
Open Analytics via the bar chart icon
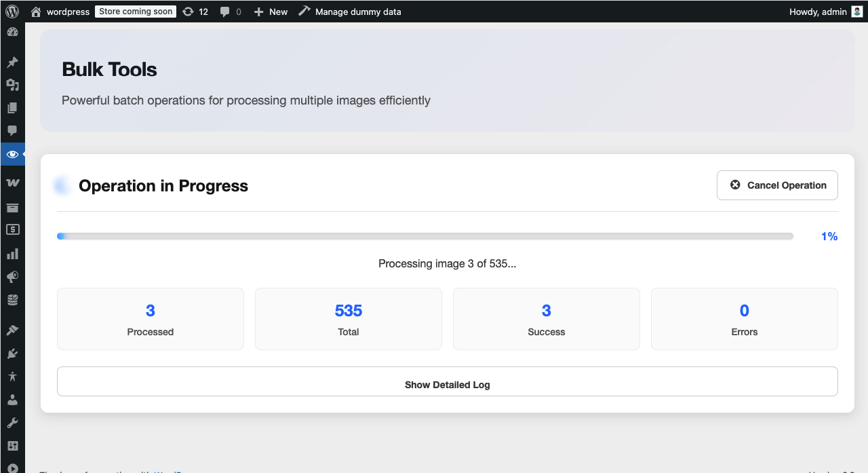point(12,253)
